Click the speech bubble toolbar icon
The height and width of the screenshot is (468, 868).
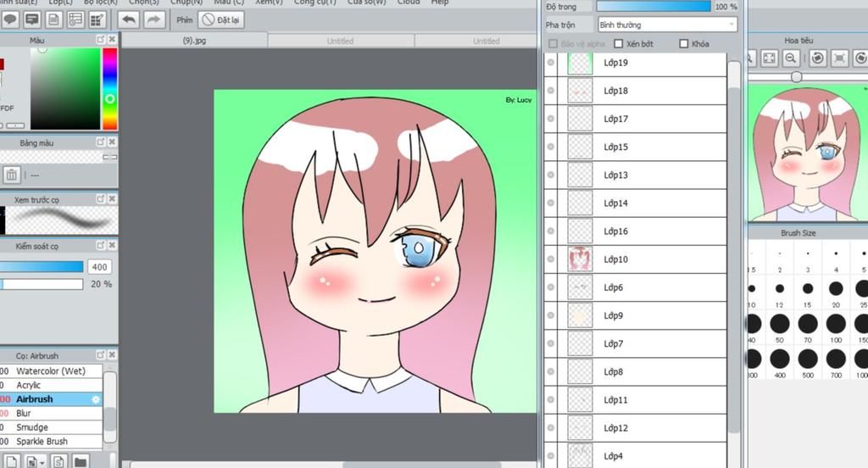pos(10,20)
